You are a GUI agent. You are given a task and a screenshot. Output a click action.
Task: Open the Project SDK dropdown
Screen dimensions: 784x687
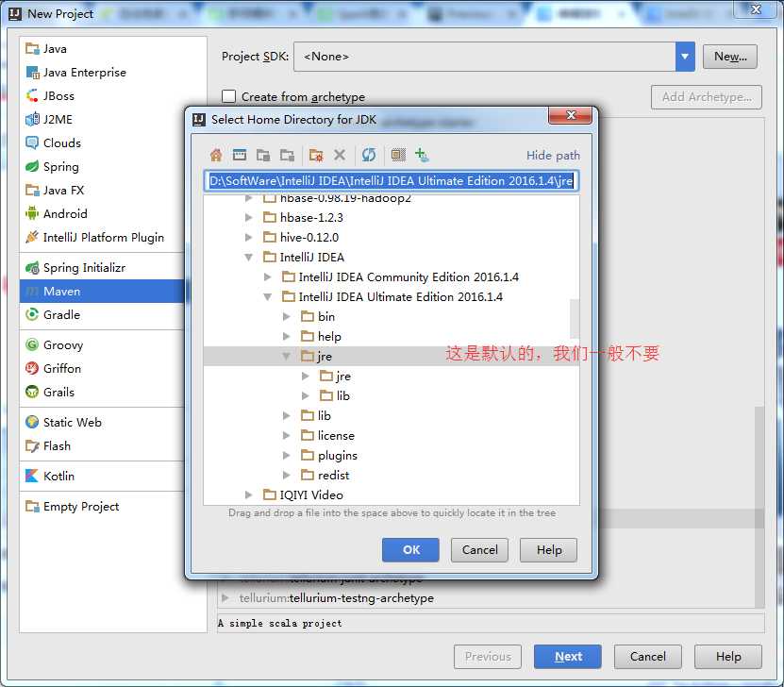pos(685,57)
